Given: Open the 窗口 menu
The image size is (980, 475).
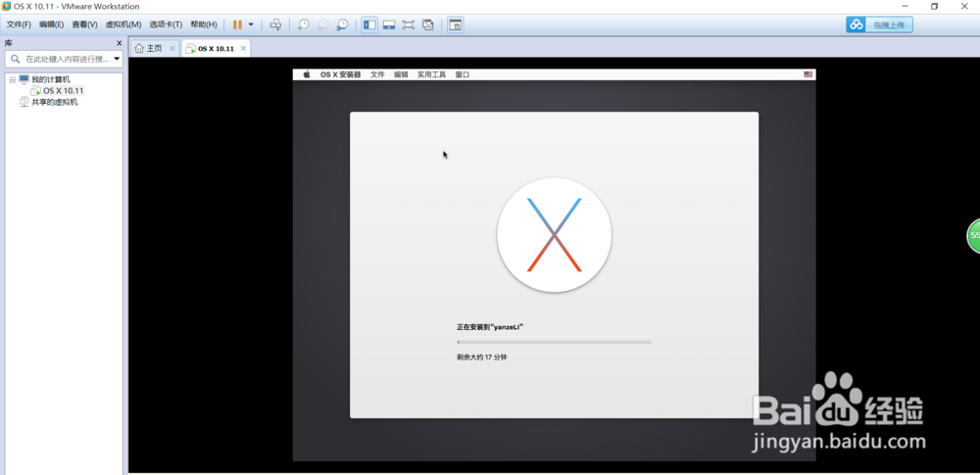Looking at the screenshot, I should (463, 74).
